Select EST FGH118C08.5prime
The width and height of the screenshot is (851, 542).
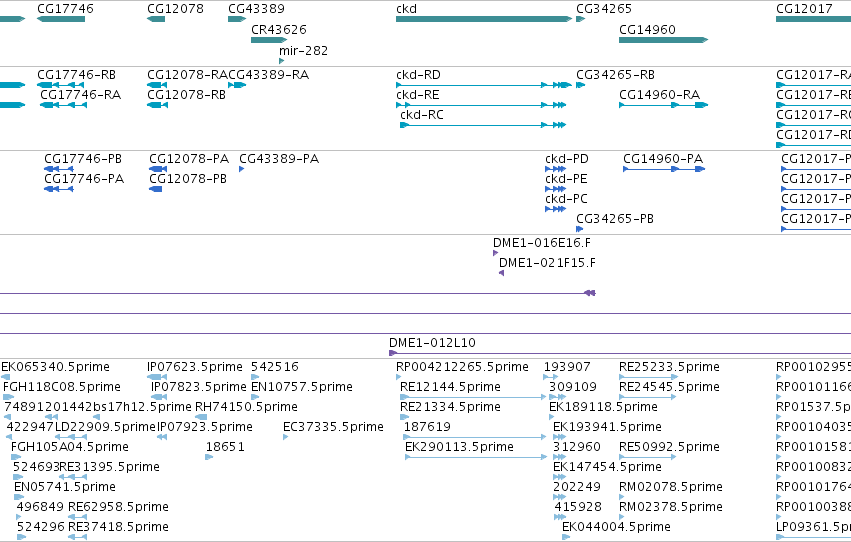(62, 387)
